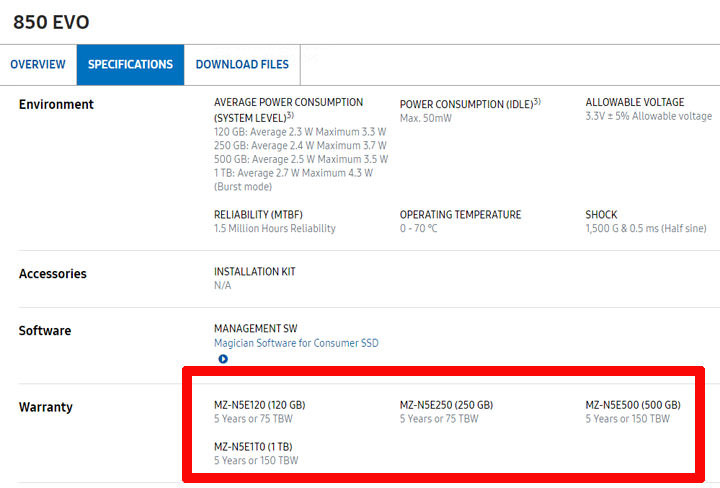Click the blue arrow icon under Magician Software
The image size is (720, 488).
pyautogui.click(x=223, y=359)
